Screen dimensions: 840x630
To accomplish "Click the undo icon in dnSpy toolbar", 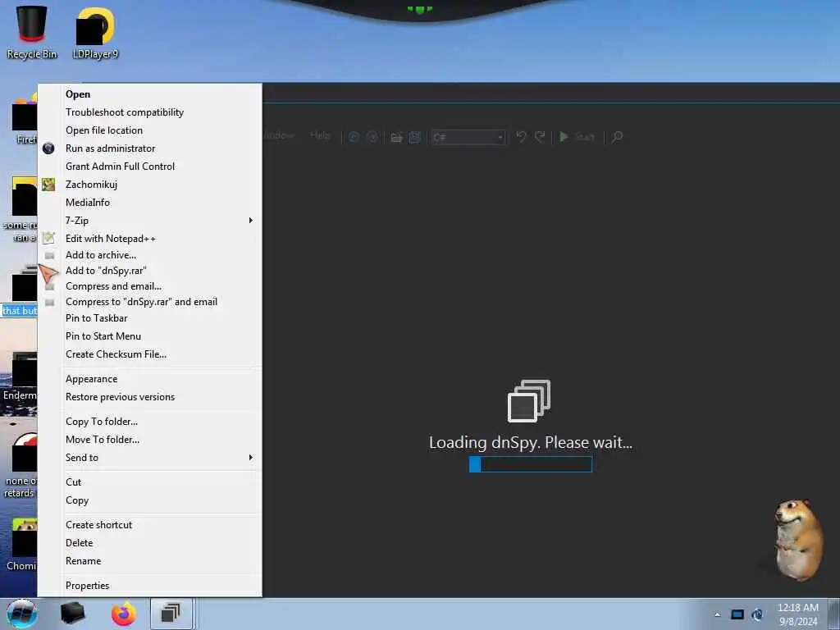I will 521,137.
